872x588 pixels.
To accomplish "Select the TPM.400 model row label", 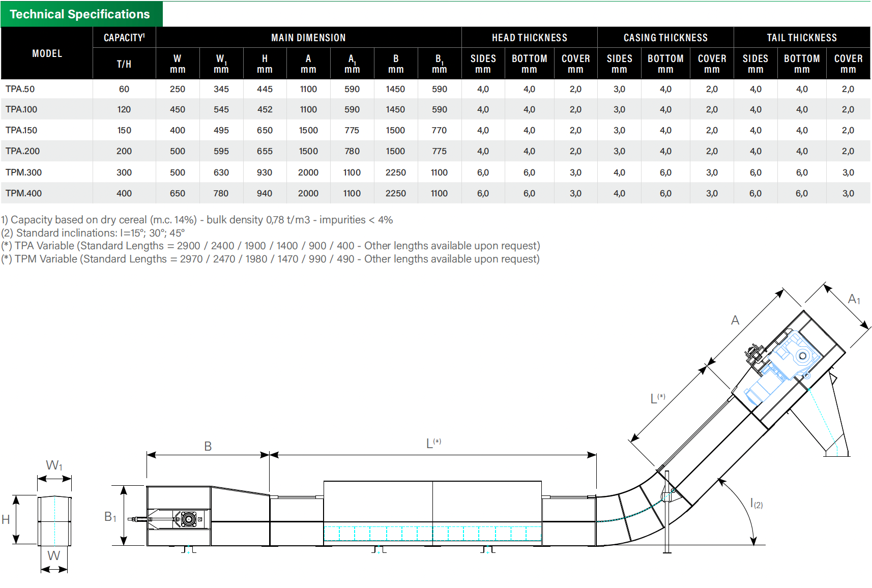I will [23, 193].
